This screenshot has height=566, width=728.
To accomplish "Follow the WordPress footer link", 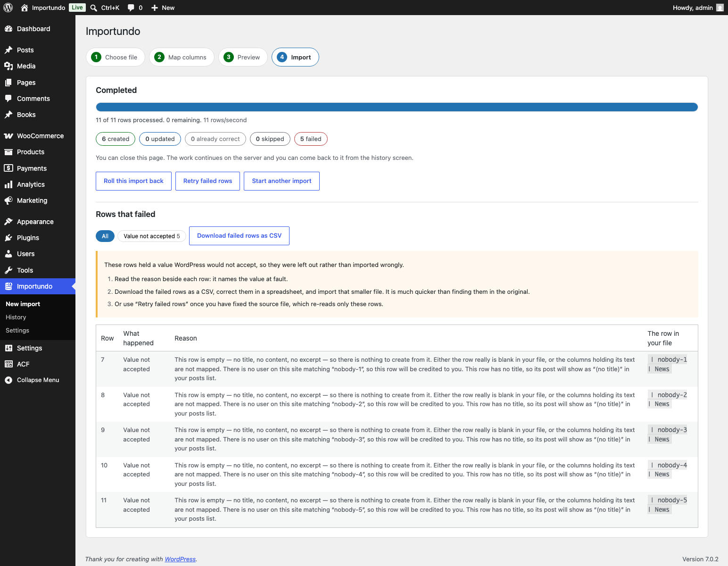I will coord(180,559).
